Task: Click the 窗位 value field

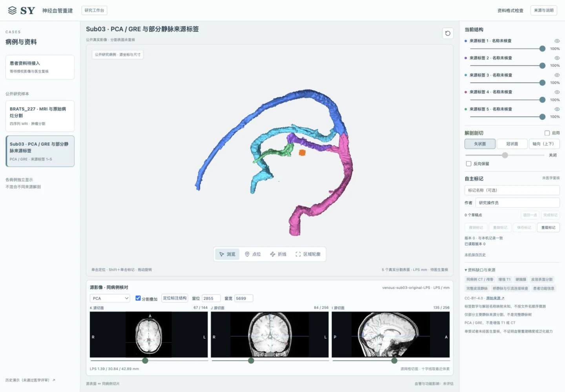Action: (211, 298)
